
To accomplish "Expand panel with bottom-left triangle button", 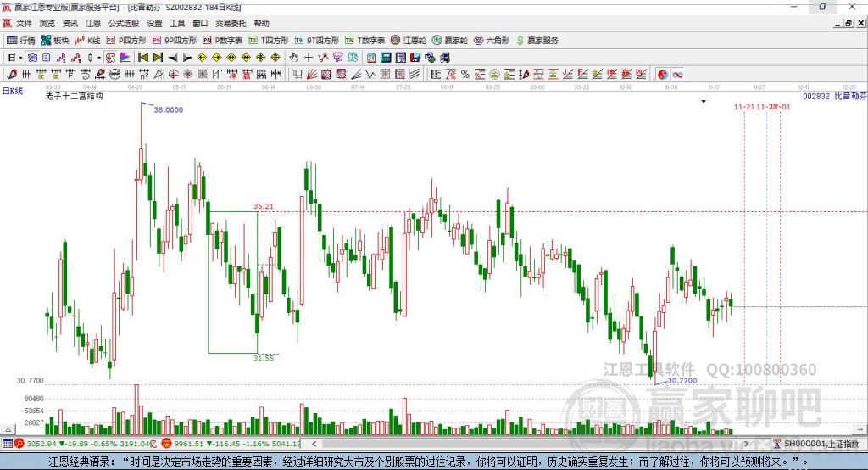I will [x=8, y=429].
